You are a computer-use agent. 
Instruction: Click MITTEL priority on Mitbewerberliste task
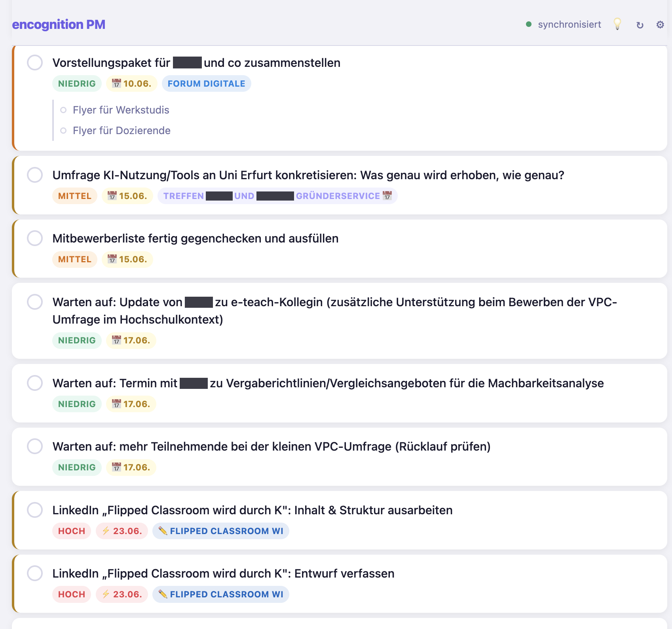pos(75,259)
